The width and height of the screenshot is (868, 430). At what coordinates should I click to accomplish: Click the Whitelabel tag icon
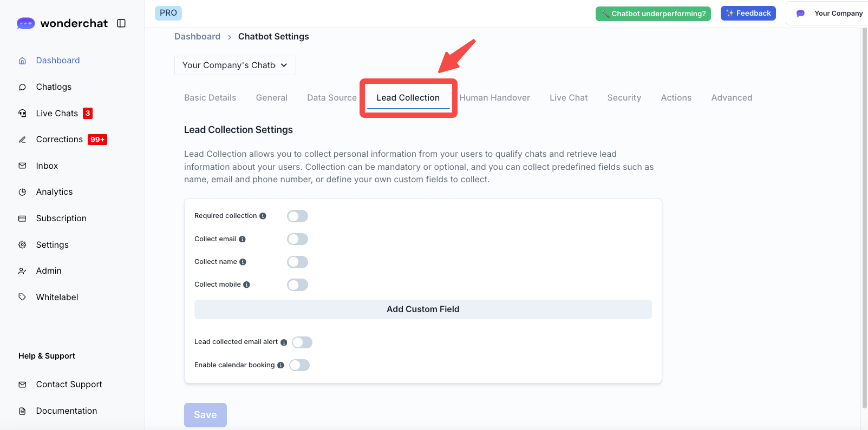coord(22,297)
